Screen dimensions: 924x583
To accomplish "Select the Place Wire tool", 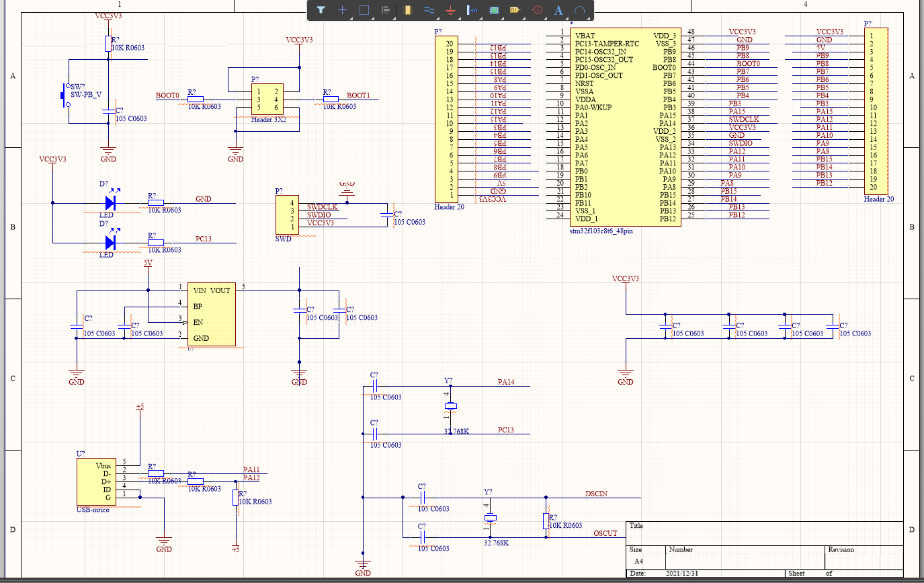I will (x=429, y=10).
